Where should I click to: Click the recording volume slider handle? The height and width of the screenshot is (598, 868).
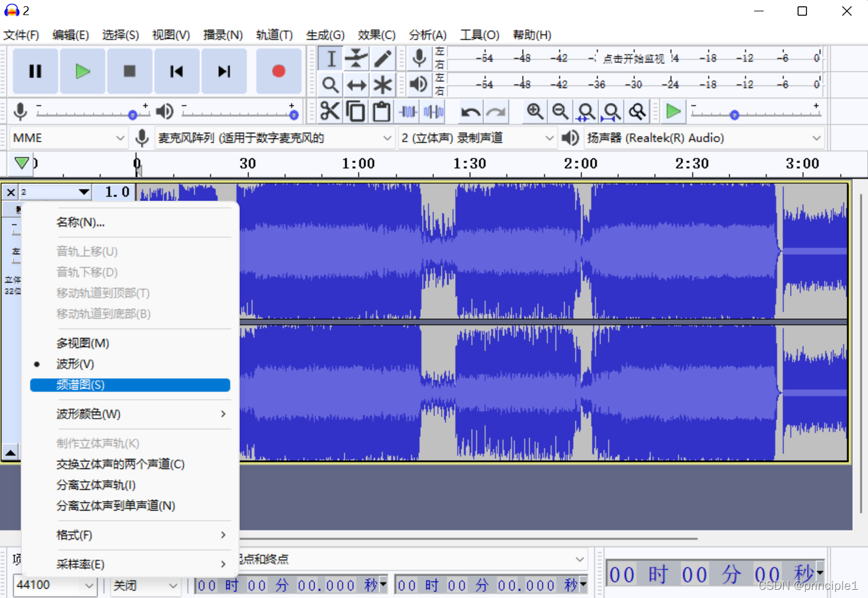pyautogui.click(x=132, y=115)
